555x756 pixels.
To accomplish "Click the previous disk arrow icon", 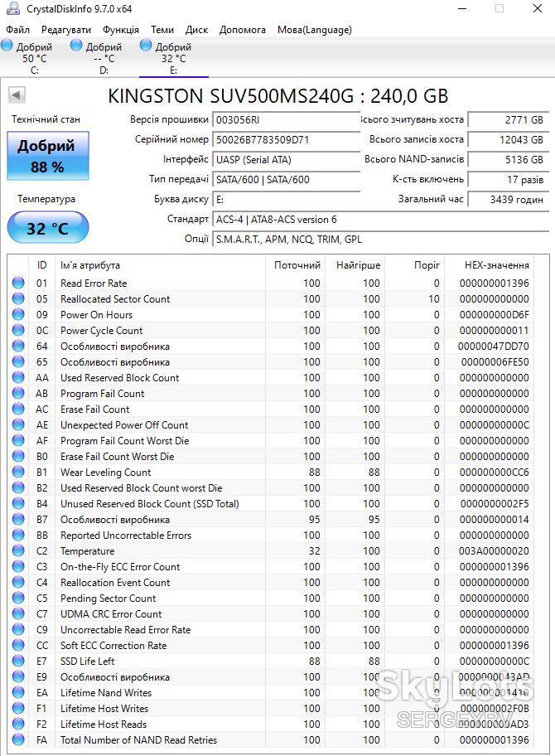I will pos(17,94).
